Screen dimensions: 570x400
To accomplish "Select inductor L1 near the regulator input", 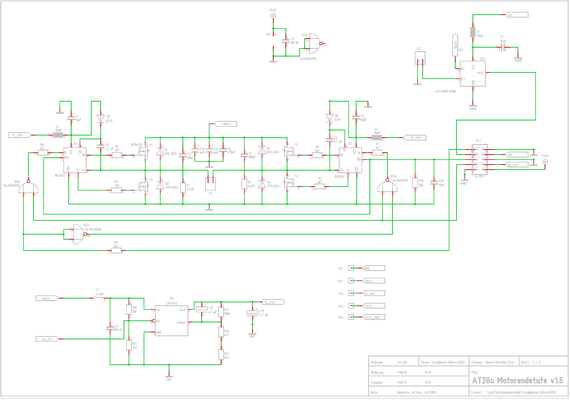I will 99,298.
